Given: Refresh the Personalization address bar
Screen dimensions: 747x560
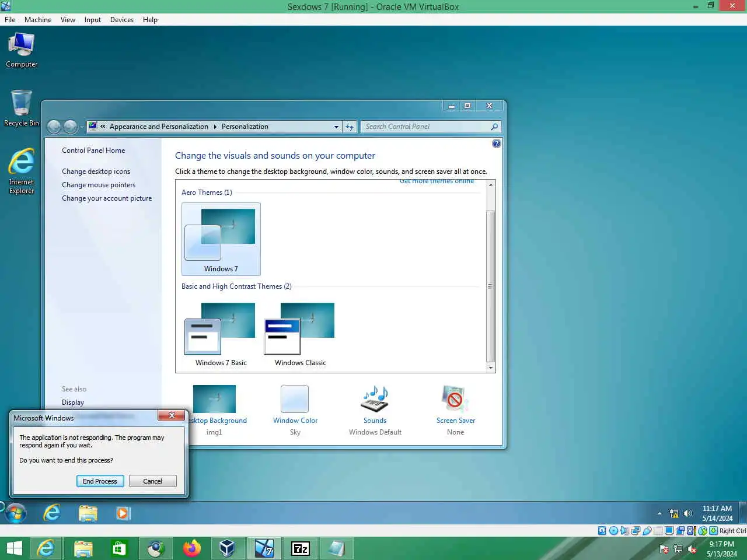Looking at the screenshot, I should (x=350, y=127).
